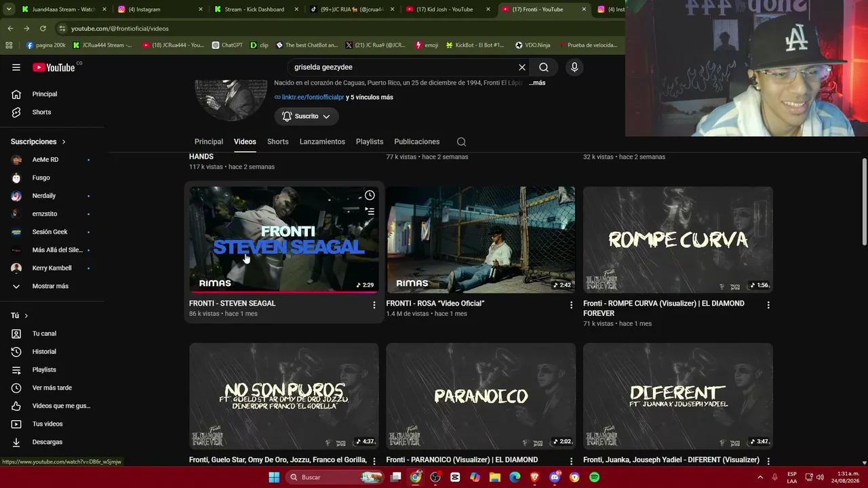The height and width of the screenshot is (488, 868).
Task: Open the Windows Start menu
Action: click(274, 477)
